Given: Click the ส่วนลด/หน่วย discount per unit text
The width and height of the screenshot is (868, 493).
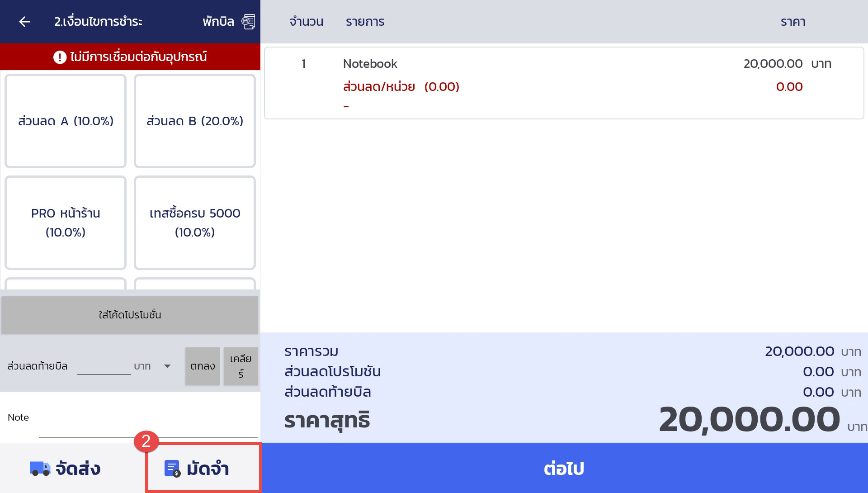Looking at the screenshot, I should [x=379, y=86].
